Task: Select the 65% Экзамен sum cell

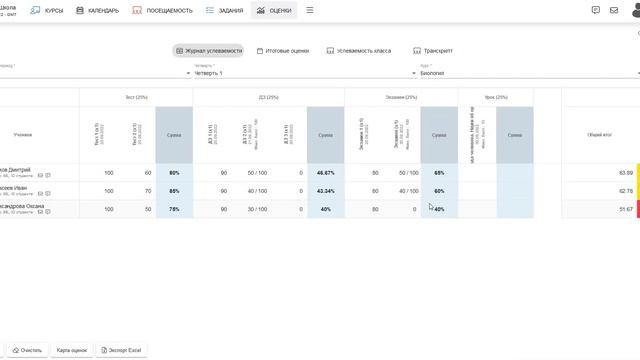Action: pyautogui.click(x=439, y=173)
